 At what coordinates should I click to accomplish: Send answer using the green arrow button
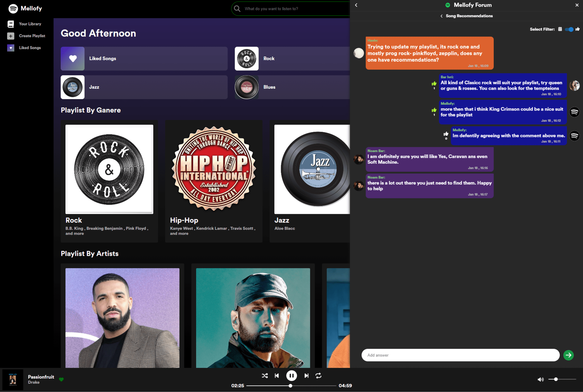click(x=569, y=355)
